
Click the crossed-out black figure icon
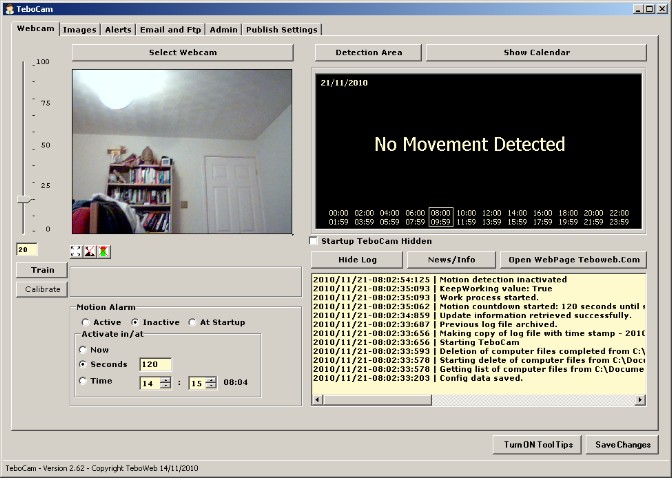pos(90,251)
